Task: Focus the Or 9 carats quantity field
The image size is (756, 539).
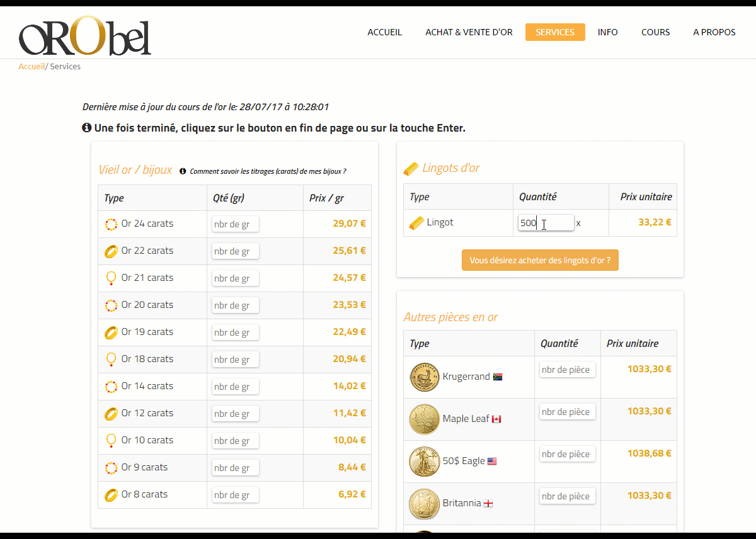Action: [x=235, y=468]
